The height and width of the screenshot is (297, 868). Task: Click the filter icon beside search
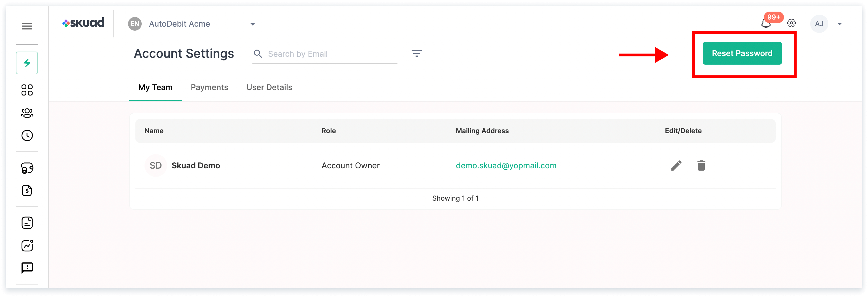(416, 53)
